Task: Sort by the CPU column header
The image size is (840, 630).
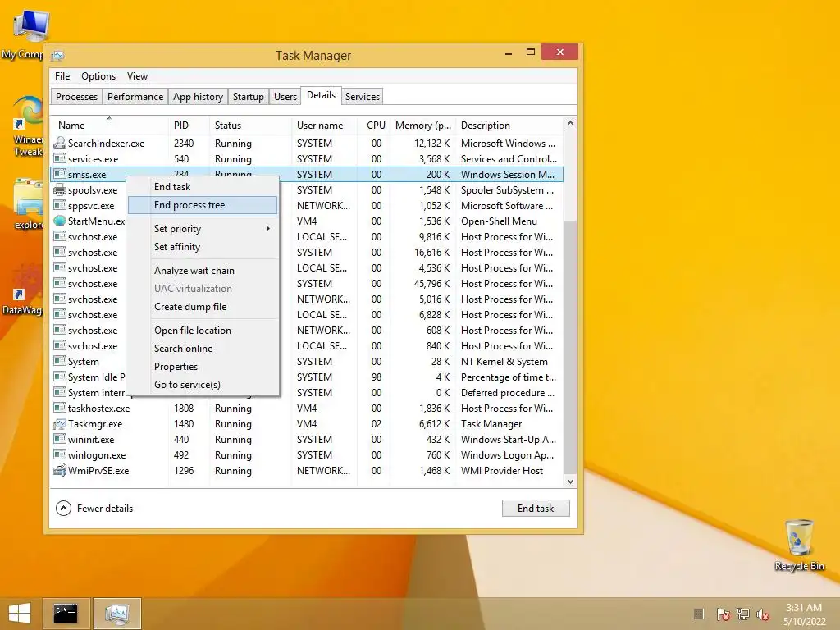Action: pyautogui.click(x=374, y=126)
